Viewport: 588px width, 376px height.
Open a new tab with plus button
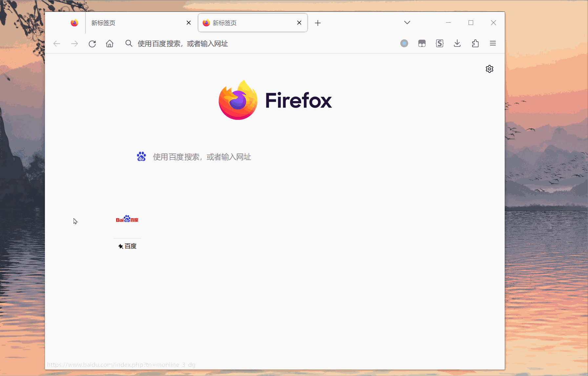pyautogui.click(x=318, y=23)
